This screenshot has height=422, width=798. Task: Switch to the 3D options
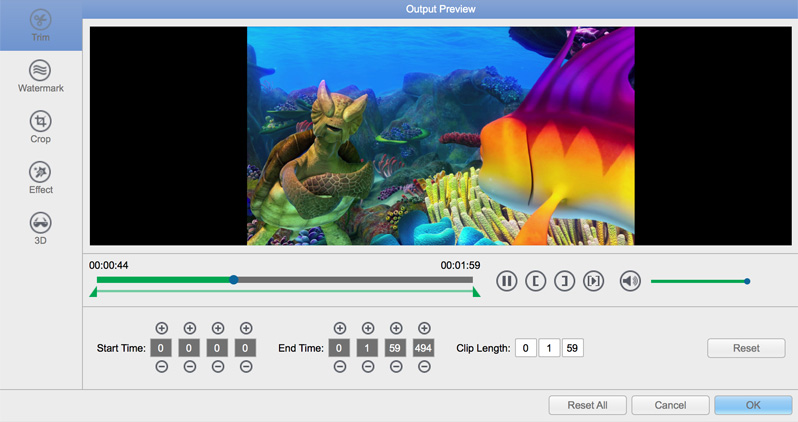coord(40,227)
